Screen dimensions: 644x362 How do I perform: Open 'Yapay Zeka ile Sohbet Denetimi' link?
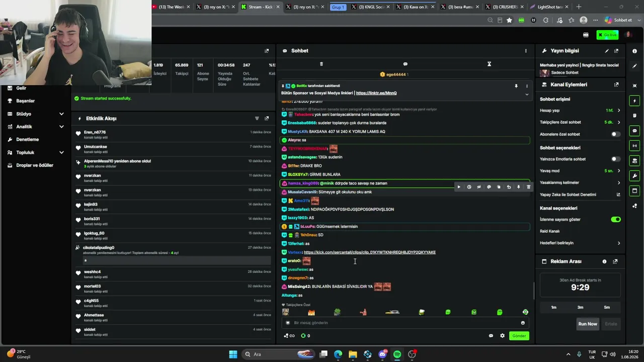pyautogui.click(x=580, y=195)
